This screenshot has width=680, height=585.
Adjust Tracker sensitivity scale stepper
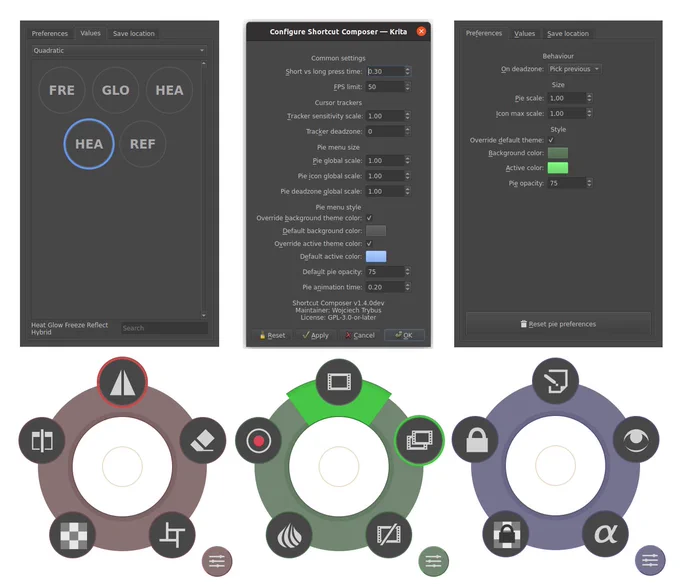tap(407, 116)
